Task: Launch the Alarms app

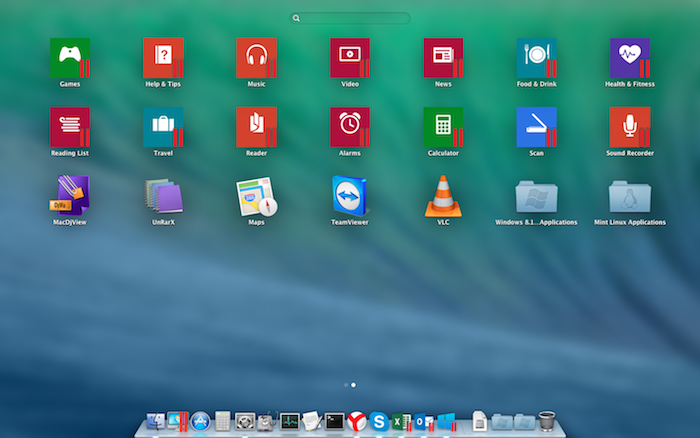Action: [350, 127]
